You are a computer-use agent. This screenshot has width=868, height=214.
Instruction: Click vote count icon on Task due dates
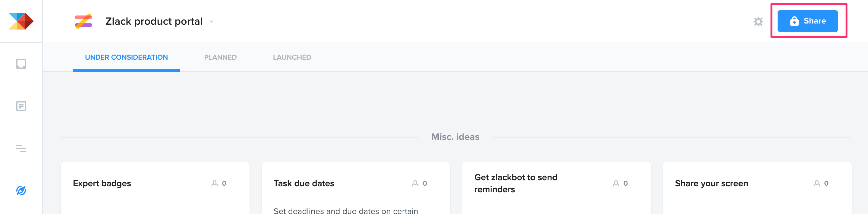click(x=415, y=183)
